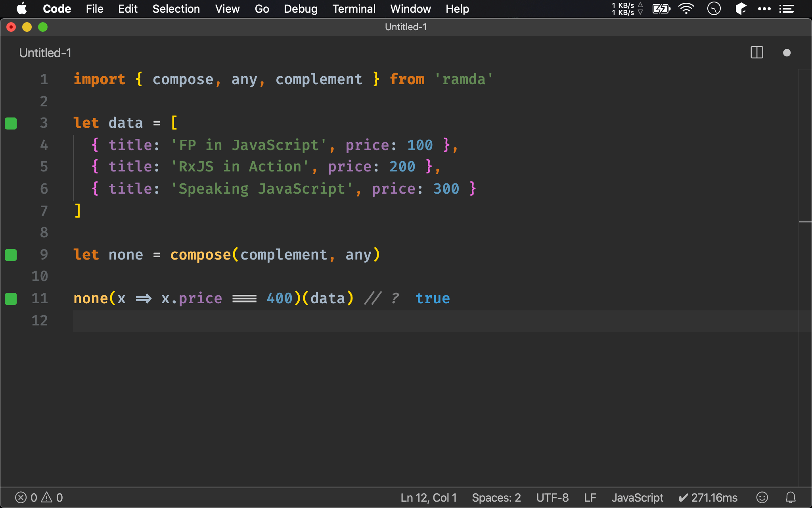Screen dimensions: 812x508
Task: Click Ln 12, Col 1 position indicator
Action: [429, 497]
